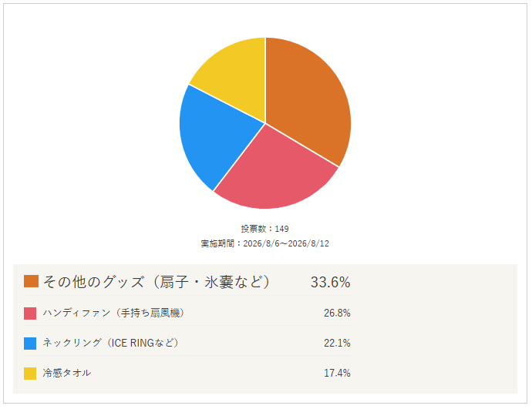The image size is (532, 409).
Task: Click the 22.1% percentage value
Action: [x=337, y=343]
